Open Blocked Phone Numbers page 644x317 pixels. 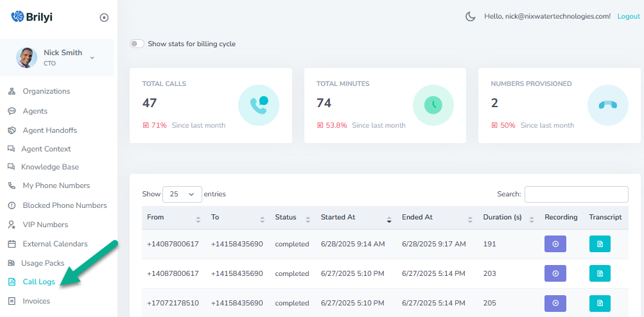coord(64,205)
